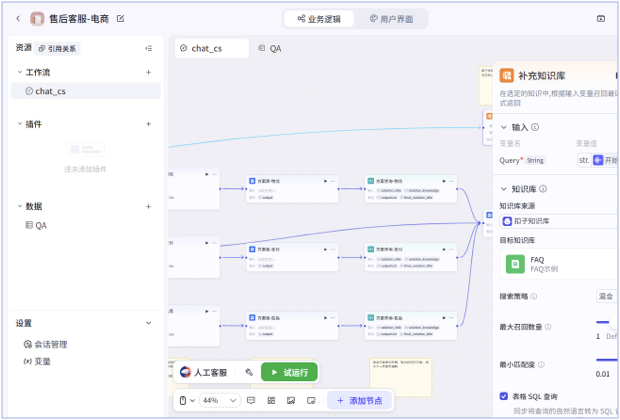Viewport: 620px width, 420px height.
Task: Collapse the resource sidebar panel icon
Action: click(148, 48)
